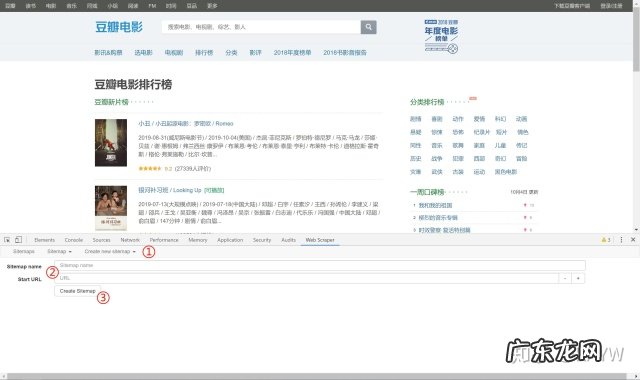The height and width of the screenshot is (380, 640).
Task: Open the Sitemaps menu item
Action: point(24,251)
